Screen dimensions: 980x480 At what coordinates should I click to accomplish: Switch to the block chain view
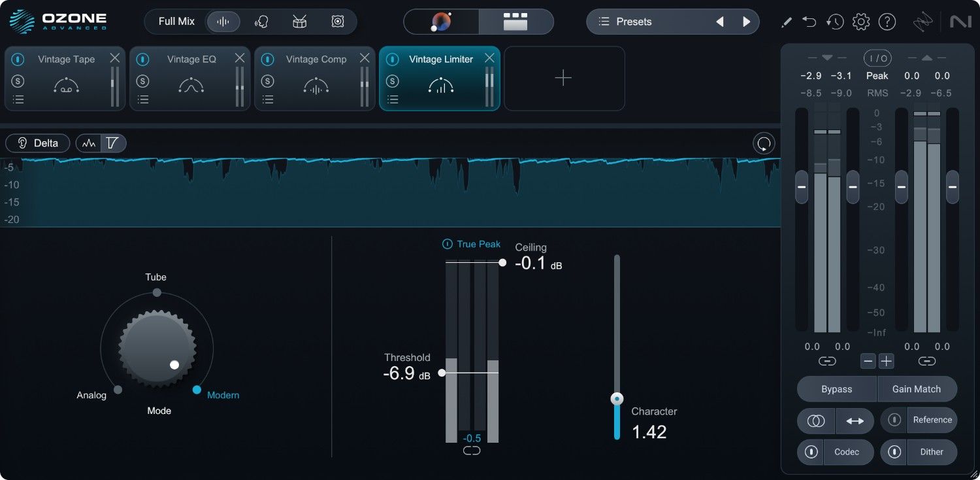[515, 21]
